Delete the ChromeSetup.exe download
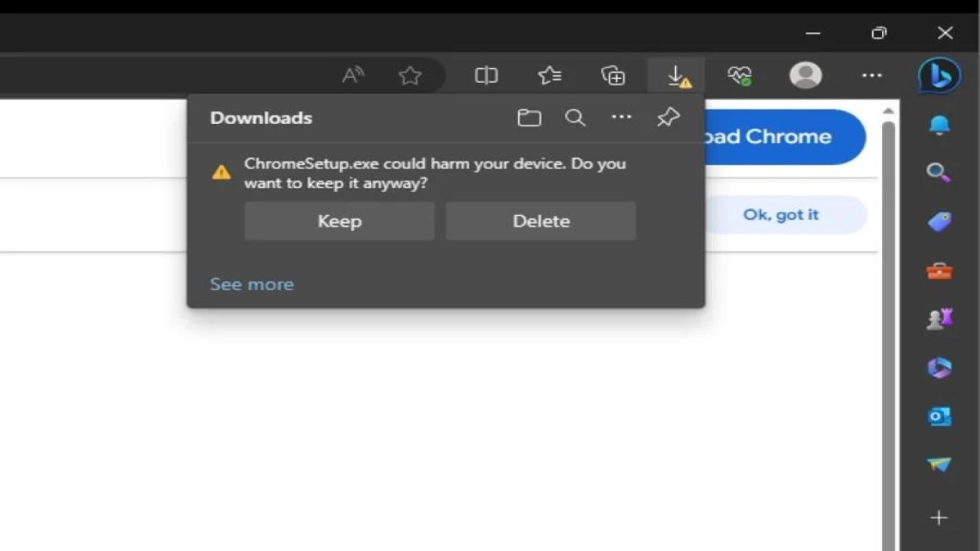 tap(541, 221)
